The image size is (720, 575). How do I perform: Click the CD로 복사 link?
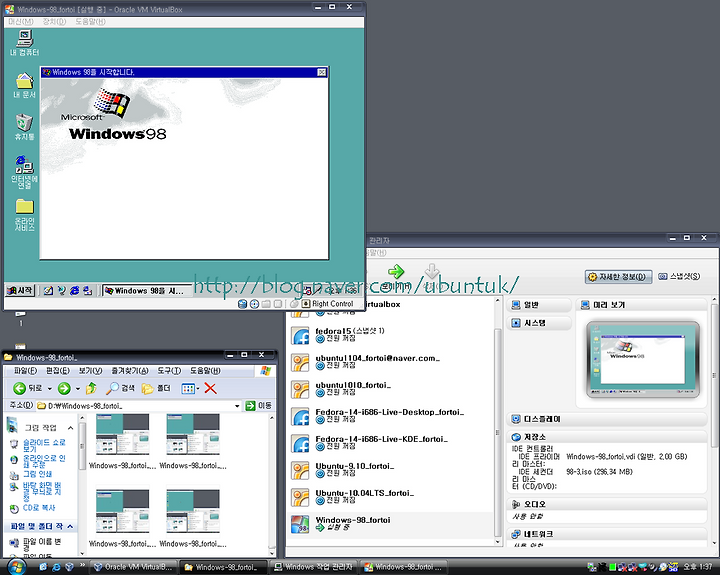point(39,507)
